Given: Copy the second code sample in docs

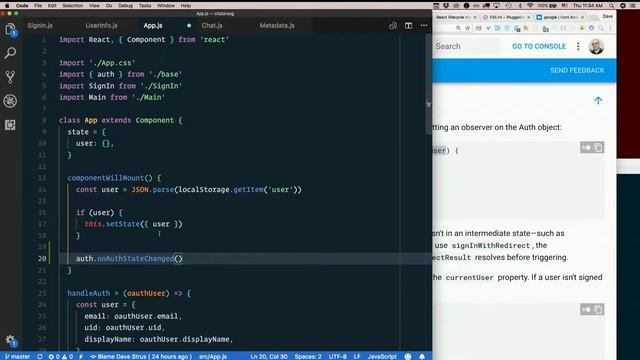Looking at the screenshot, I should pyautogui.click(x=598, y=309).
